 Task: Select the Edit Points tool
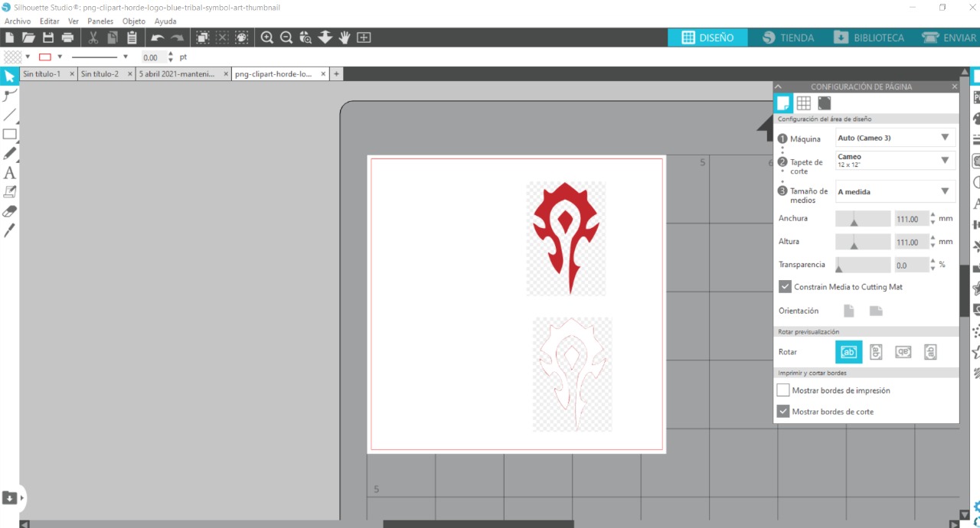tap(9, 96)
